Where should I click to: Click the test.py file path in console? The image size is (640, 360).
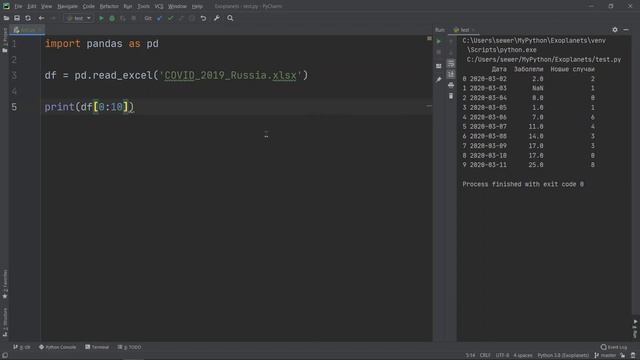(x=544, y=60)
